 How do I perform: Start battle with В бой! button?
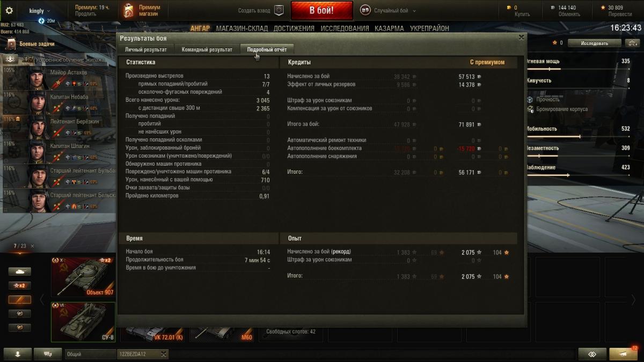(322, 10)
